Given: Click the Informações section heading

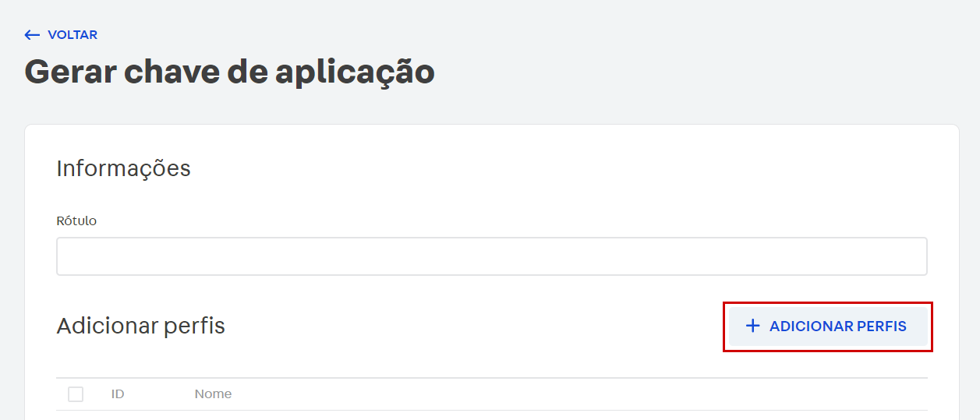Looking at the screenshot, I should [123, 168].
